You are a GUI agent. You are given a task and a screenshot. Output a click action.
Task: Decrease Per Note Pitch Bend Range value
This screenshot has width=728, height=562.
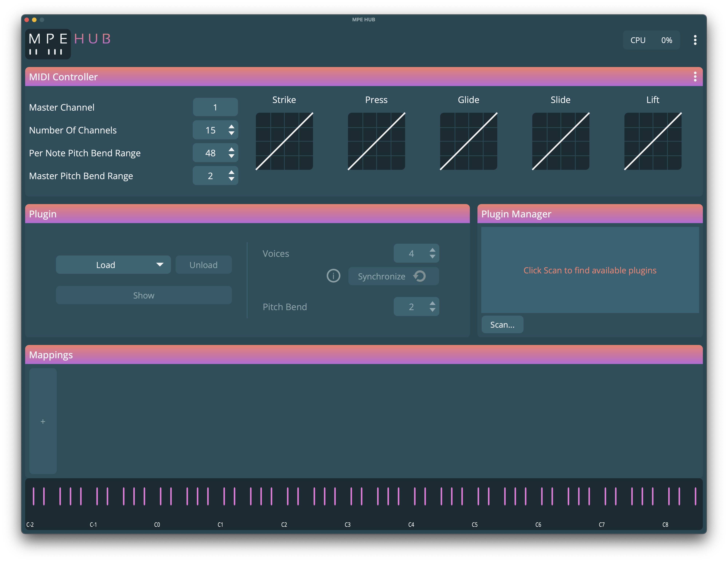pyautogui.click(x=231, y=156)
